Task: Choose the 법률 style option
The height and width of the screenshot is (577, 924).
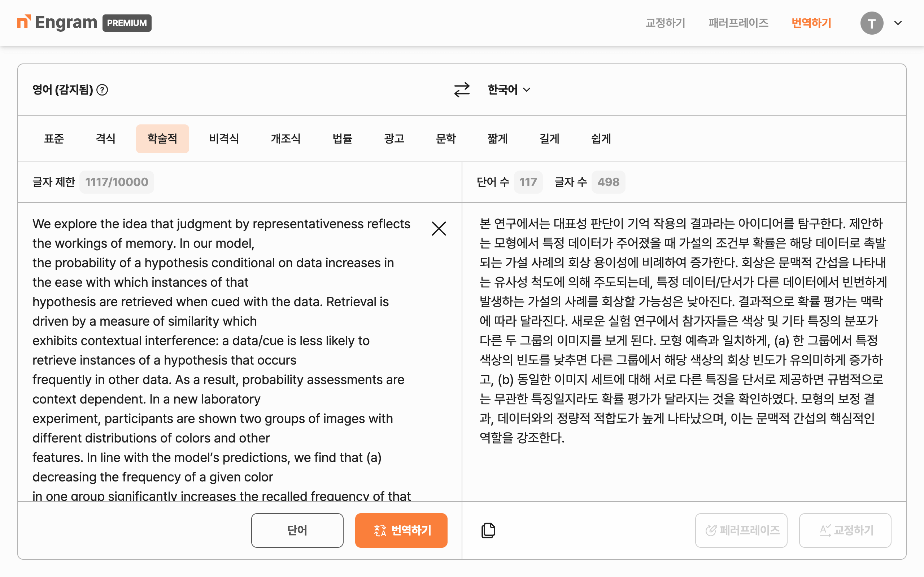Action: click(x=342, y=138)
